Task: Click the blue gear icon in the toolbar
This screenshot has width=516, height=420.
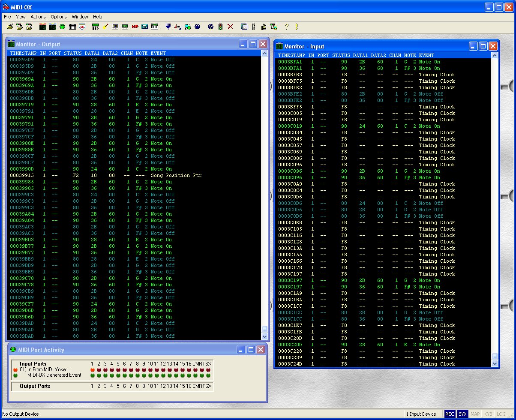Action: tap(188, 27)
